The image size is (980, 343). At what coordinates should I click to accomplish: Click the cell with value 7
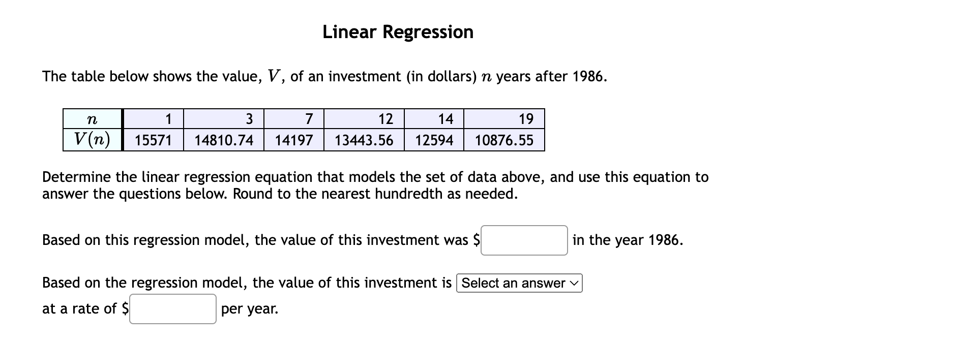pyautogui.click(x=294, y=118)
